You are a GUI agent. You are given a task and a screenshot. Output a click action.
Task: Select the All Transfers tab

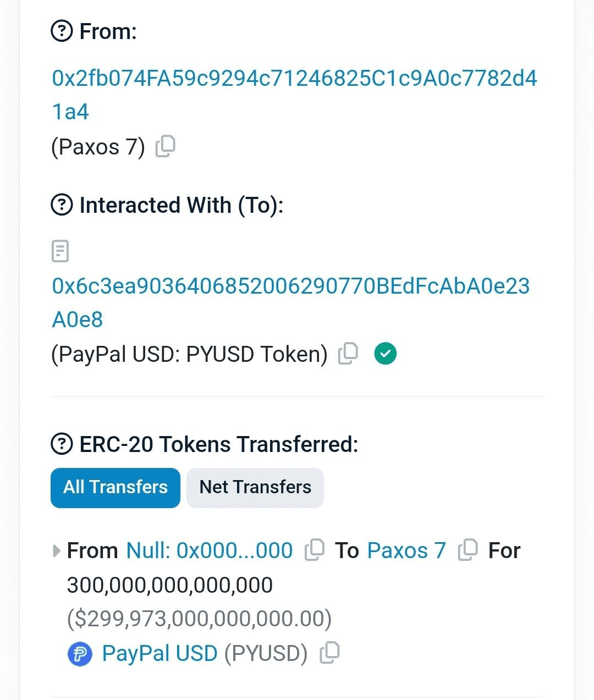click(116, 488)
